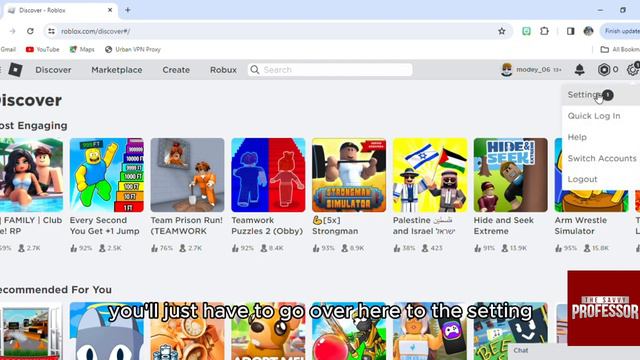640x360 pixels.
Task: Restore down the browser window
Action: [x=622, y=10]
